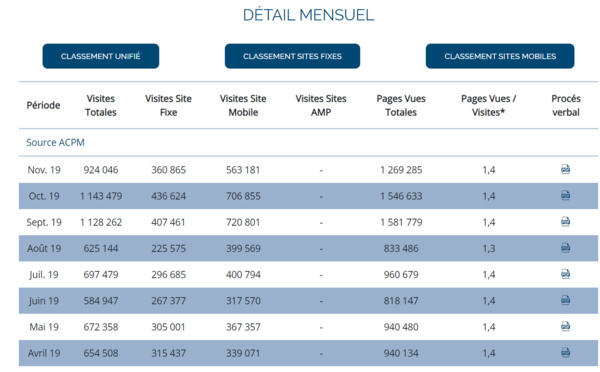Image resolution: width=600 pixels, height=372 pixels.
Task: Select fixed site visits value 360 865
Action: tap(168, 170)
